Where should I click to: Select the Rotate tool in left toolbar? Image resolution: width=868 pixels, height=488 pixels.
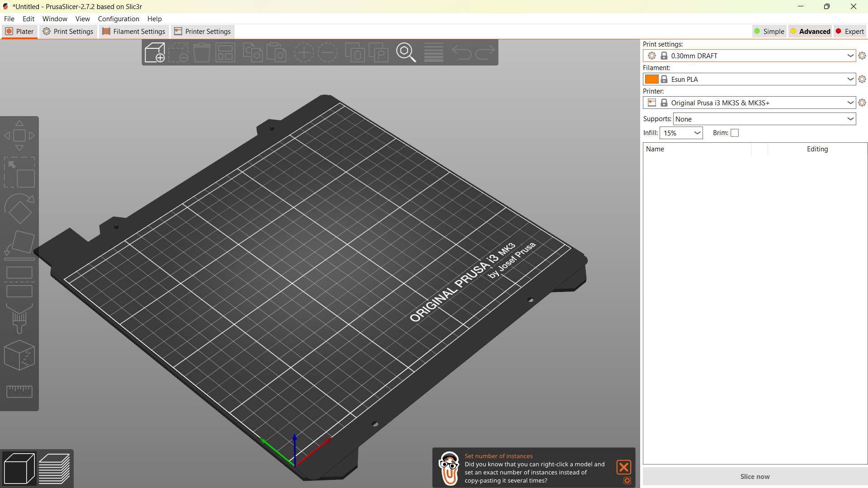tap(19, 209)
